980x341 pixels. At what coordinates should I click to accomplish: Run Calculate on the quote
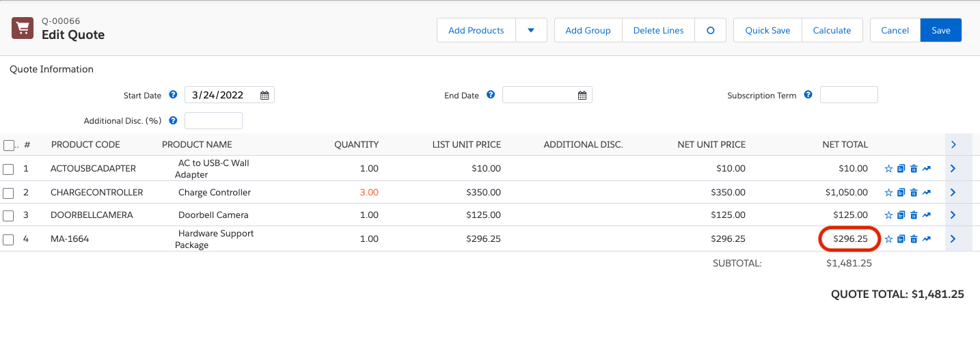(x=832, y=31)
